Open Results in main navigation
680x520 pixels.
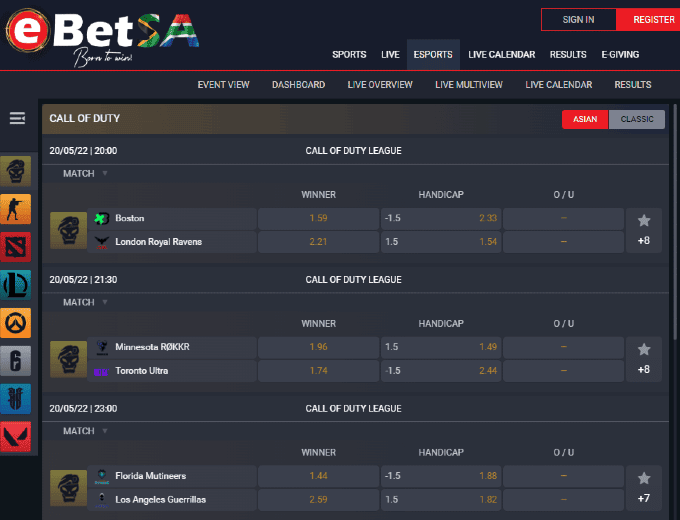coord(568,55)
